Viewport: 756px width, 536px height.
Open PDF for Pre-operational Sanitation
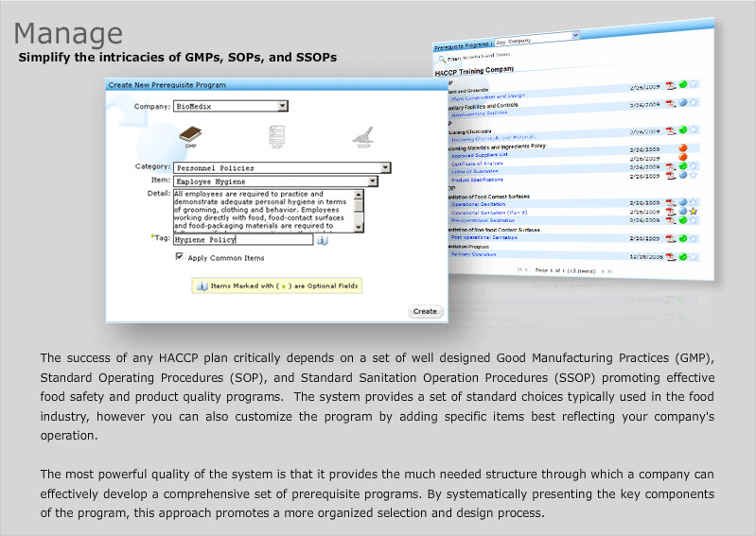pos(671,220)
